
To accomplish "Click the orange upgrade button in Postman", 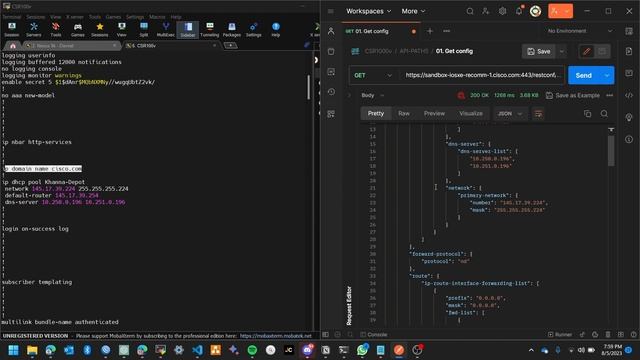I will pos(560,11).
